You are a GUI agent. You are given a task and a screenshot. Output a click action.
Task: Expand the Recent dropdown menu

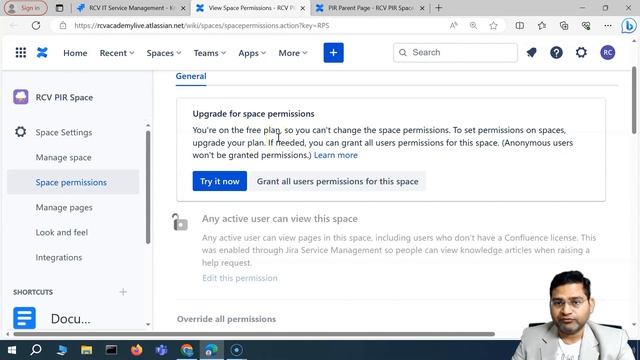117,53
